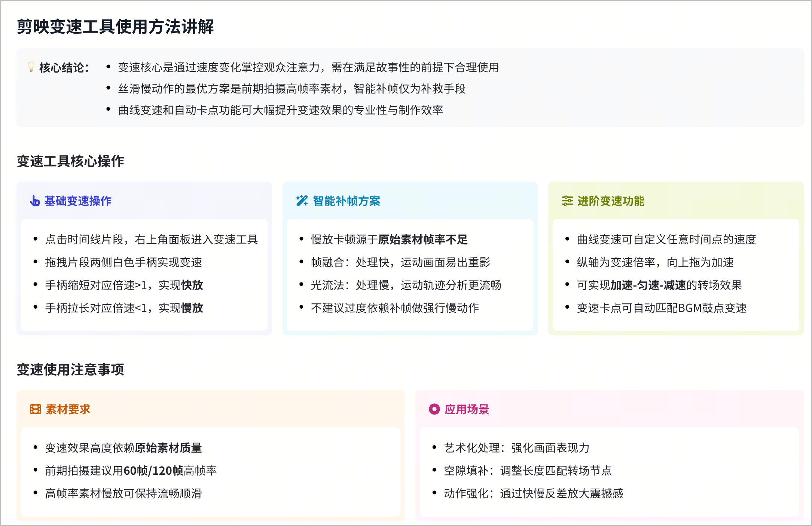This screenshot has width=812, height=526.
Task: Click the magic wand icon for 智能补帧方案
Action: pyautogui.click(x=302, y=201)
